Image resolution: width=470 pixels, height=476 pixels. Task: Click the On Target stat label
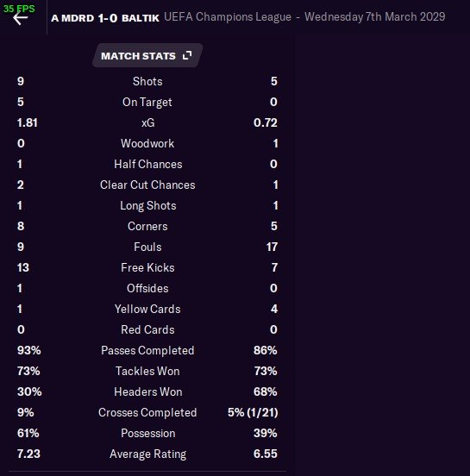[x=147, y=103]
